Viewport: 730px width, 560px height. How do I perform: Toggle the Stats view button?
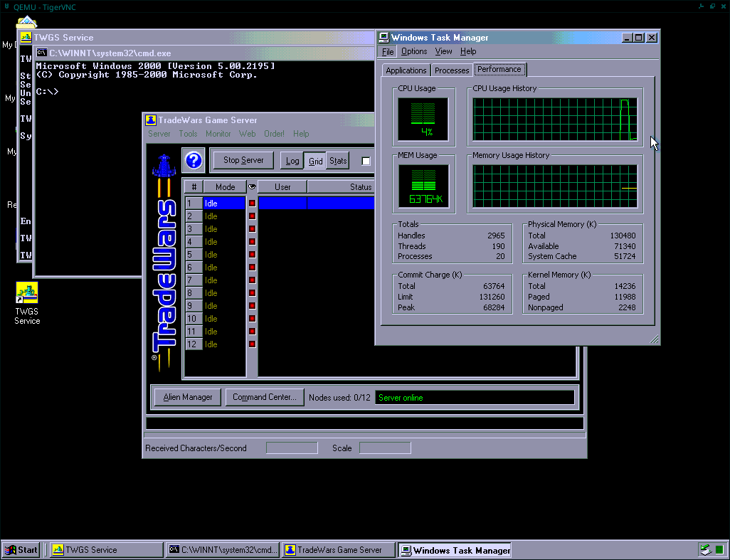pos(338,161)
